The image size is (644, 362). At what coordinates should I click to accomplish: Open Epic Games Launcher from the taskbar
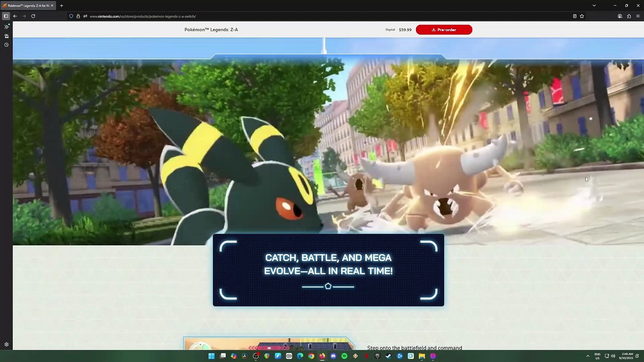point(377,356)
